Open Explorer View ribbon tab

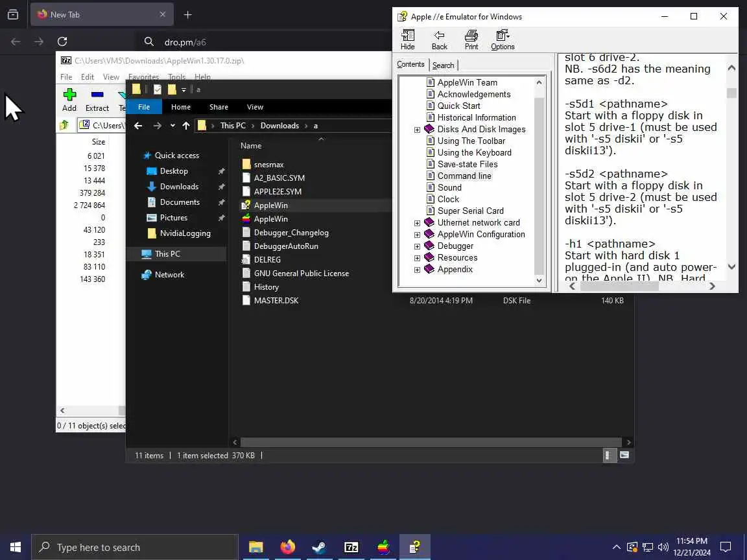tap(255, 107)
